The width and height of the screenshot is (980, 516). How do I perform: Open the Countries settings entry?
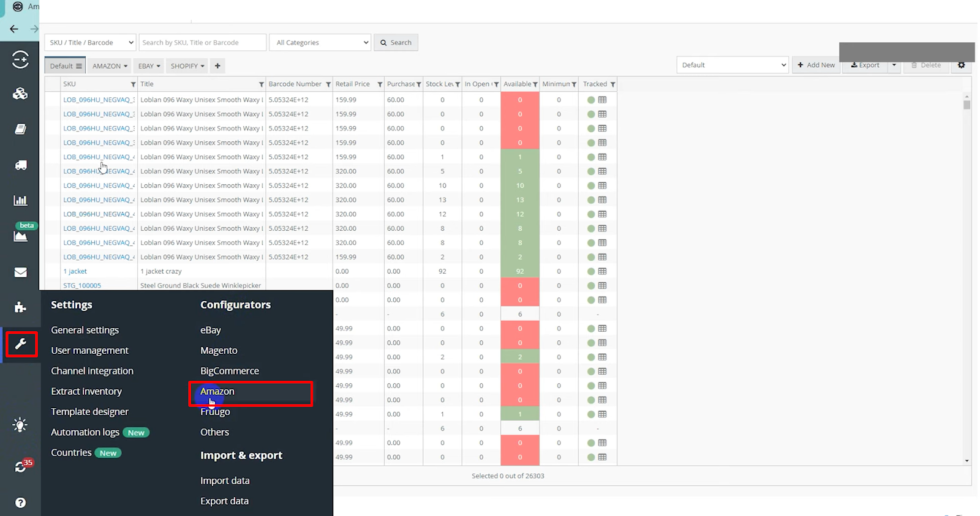(71, 452)
